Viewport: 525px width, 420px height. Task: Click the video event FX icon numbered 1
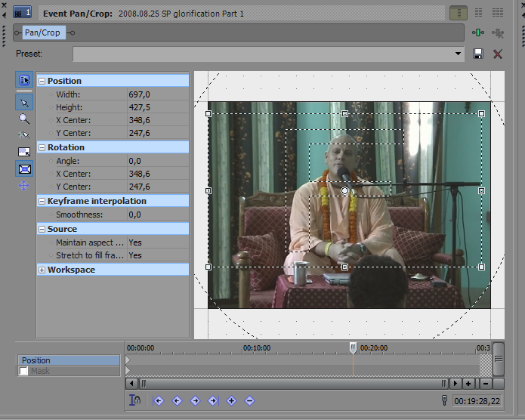22,13
